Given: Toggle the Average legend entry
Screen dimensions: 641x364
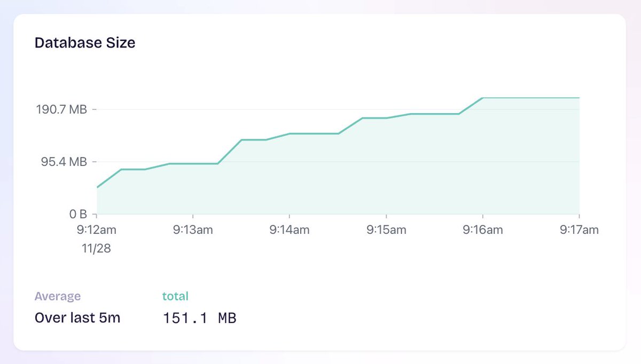Looking at the screenshot, I should pos(58,296).
